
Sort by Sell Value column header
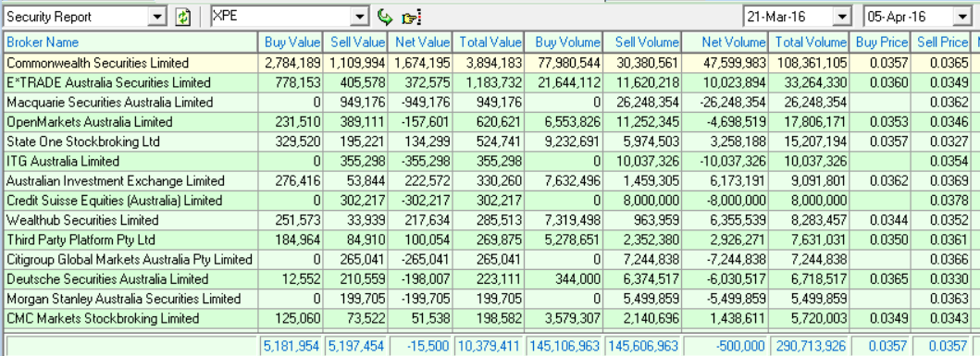pyautogui.click(x=355, y=43)
